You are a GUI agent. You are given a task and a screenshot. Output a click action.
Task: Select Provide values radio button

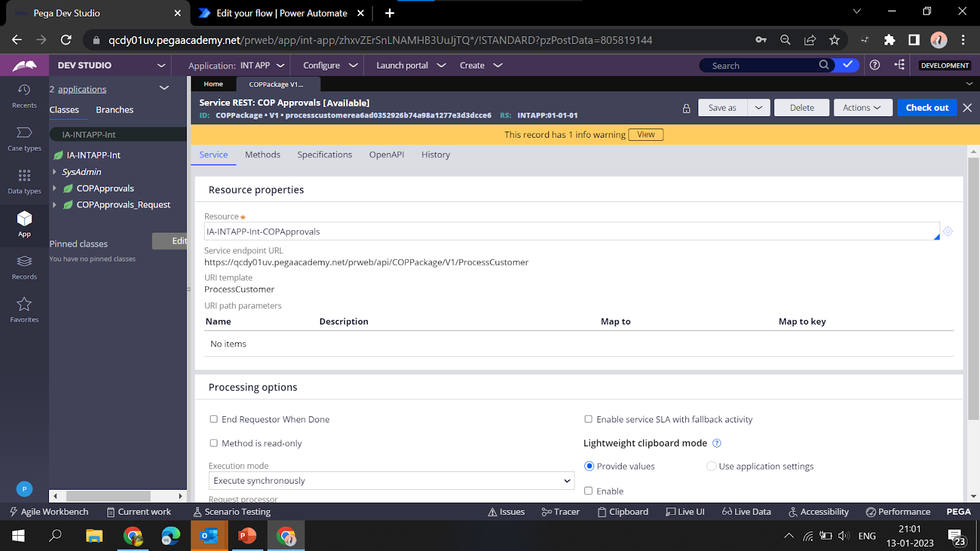(x=589, y=467)
